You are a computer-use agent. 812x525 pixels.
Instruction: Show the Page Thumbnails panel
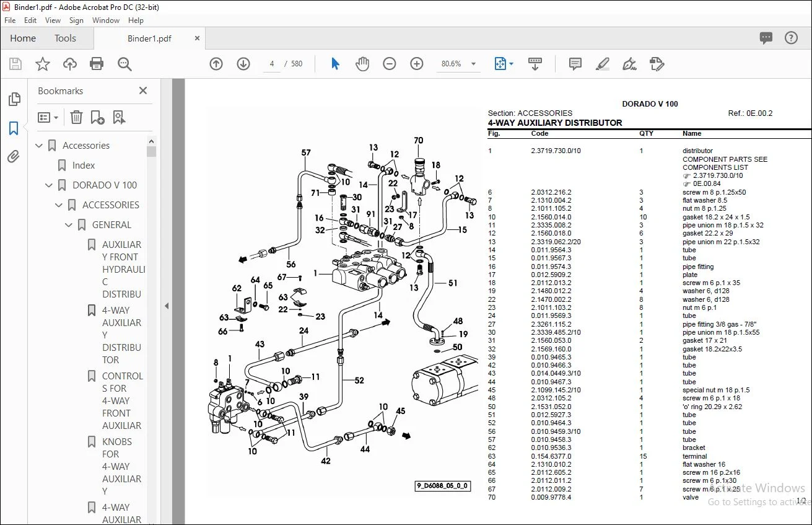click(x=14, y=99)
